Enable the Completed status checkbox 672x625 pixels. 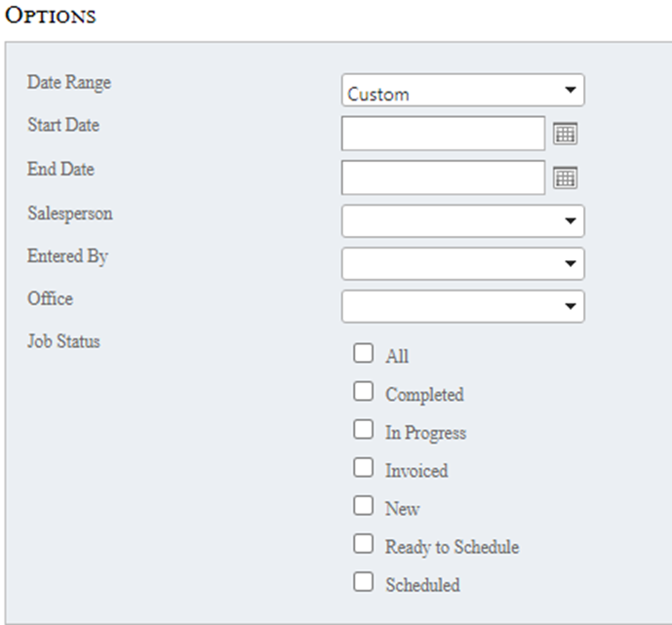pos(364,391)
